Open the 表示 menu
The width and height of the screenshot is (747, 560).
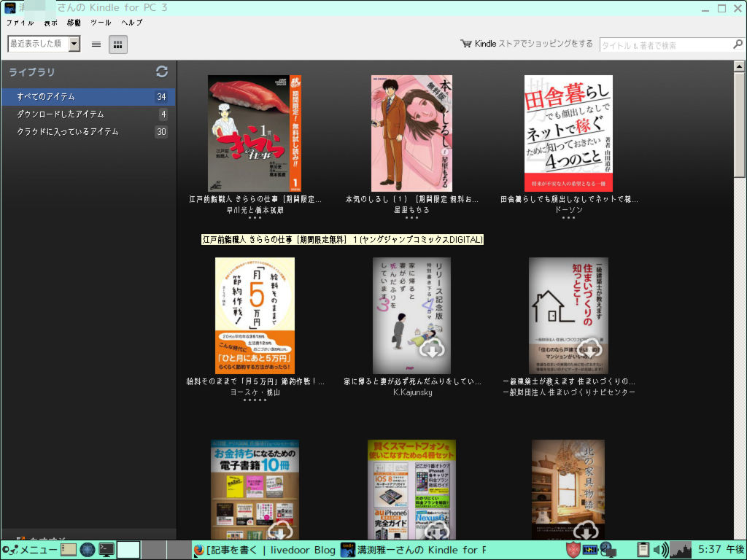[50, 23]
